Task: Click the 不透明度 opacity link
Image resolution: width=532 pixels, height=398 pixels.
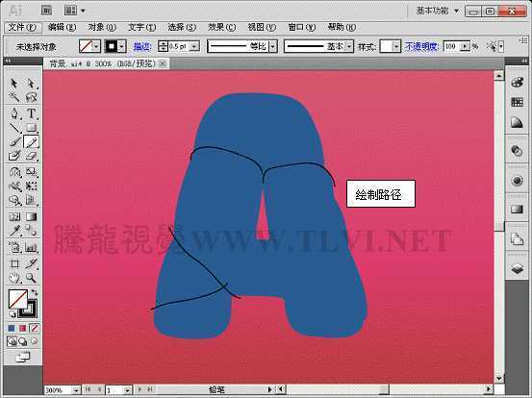Action: 422,46
